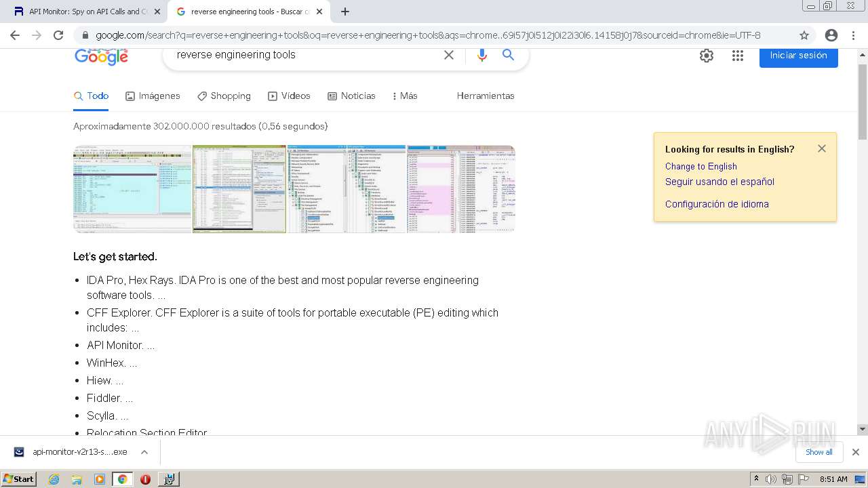This screenshot has height=488, width=868.
Task: Open the pink disassembly thumbnail
Action: [460, 189]
